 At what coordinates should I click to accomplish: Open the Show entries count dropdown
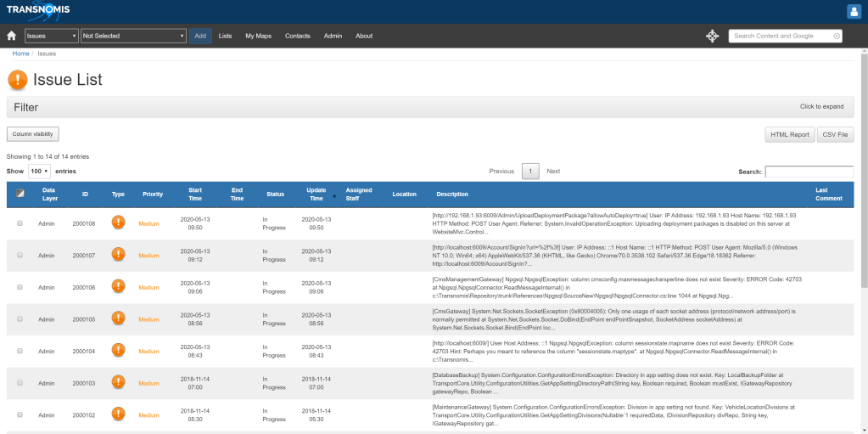click(39, 171)
